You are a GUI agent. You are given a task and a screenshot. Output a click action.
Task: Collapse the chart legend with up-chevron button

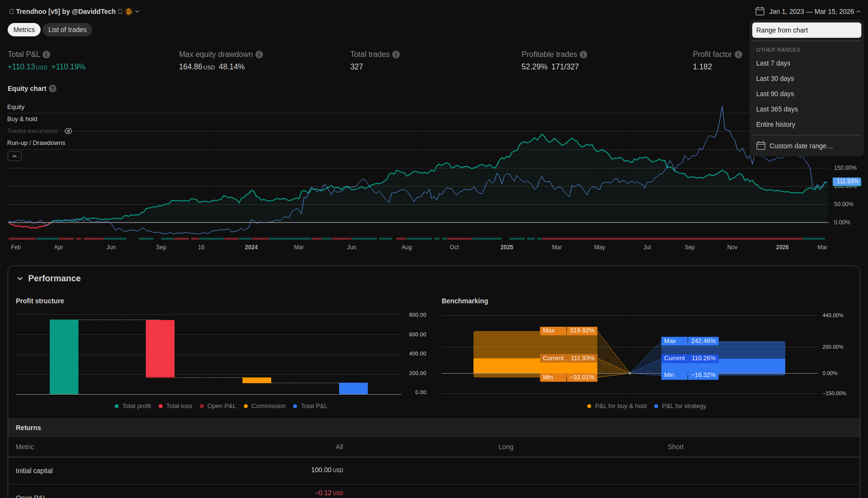click(x=14, y=156)
